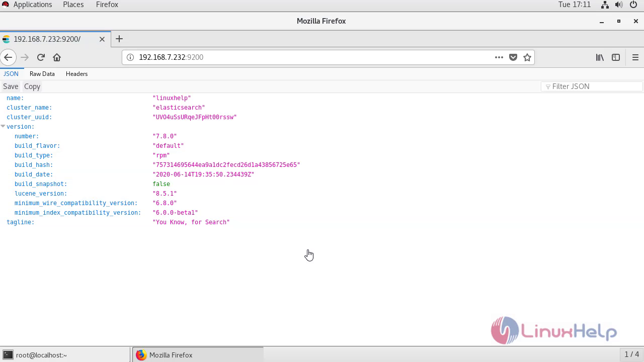Click the cluster_name key
Image resolution: width=644 pixels, height=362 pixels.
29,108
